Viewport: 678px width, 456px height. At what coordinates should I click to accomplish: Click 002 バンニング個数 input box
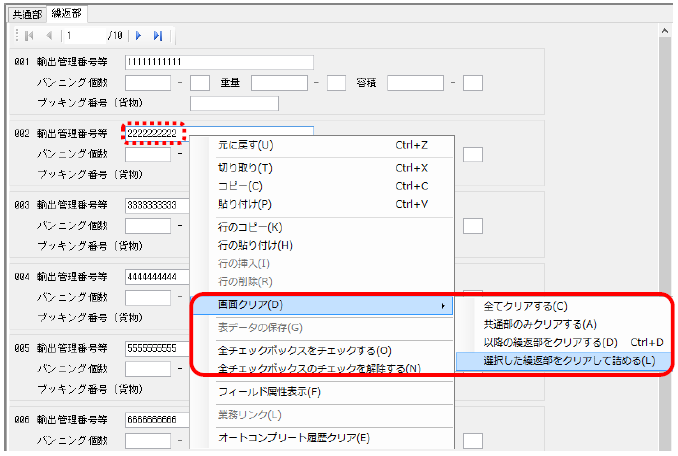pyautogui.click(x=148, y=154)
